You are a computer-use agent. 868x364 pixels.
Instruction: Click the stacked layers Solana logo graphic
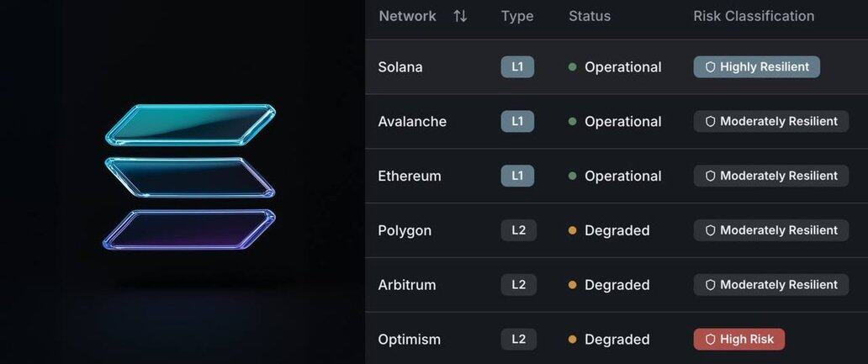click(x=190, y=177)
